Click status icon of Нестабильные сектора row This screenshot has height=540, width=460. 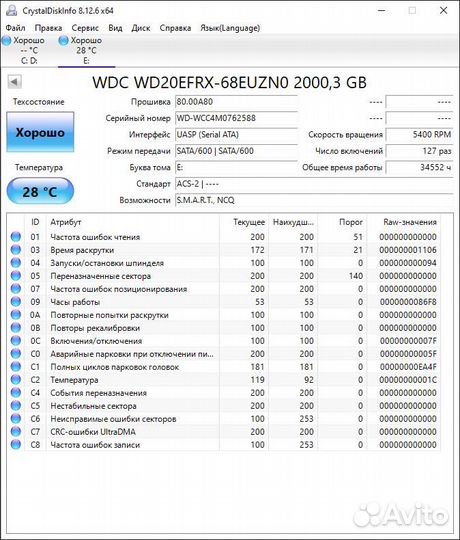pyautogui.click(x=16, y=406)
